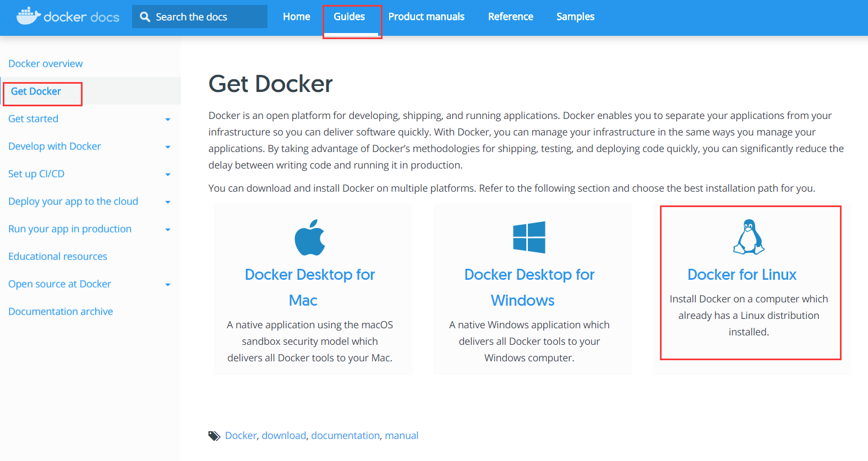Focus the Search the docs field
The width and height of the screenshot is (868, 461).
click(200, 17)
